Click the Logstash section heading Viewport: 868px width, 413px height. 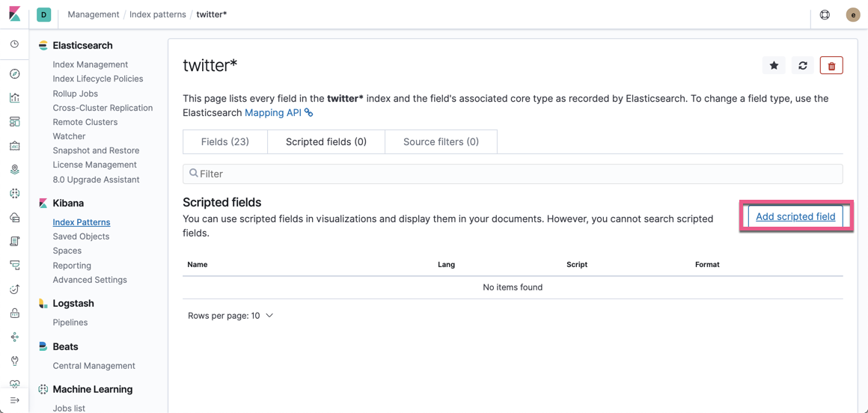click(x=73, y=303)
